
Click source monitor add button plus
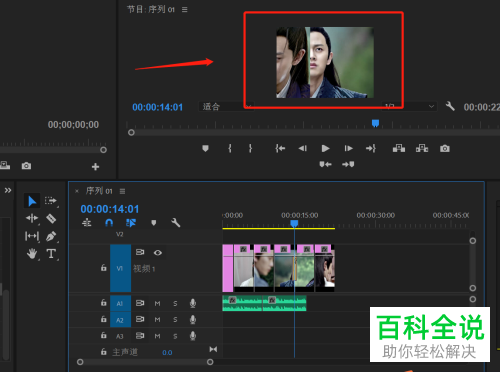(x=95, y=167)
